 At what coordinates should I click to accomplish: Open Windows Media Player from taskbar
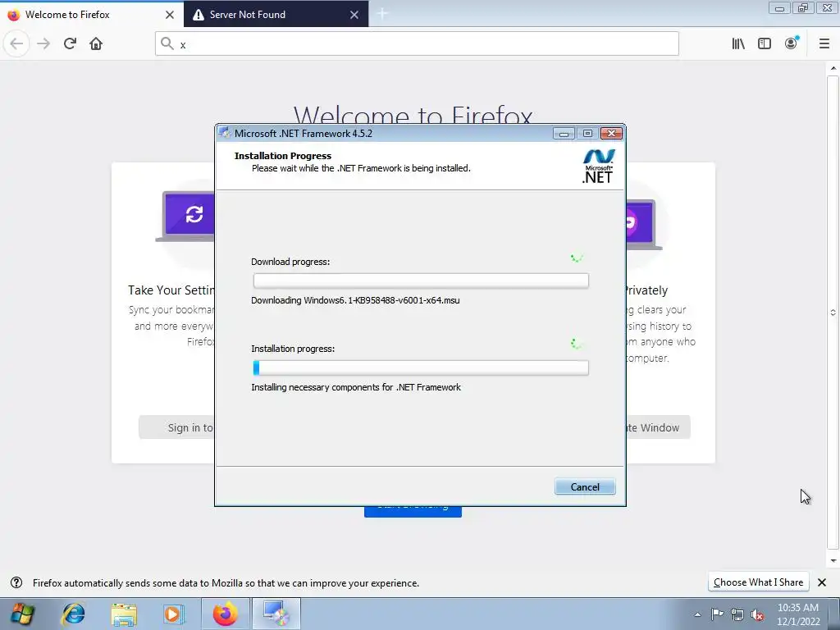(174, 614)
